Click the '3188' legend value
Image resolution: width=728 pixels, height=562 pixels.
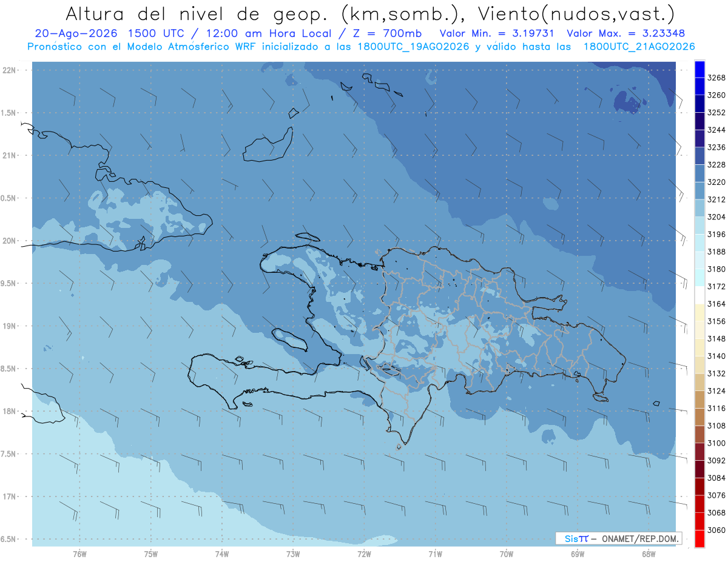[x=716, y=252]
